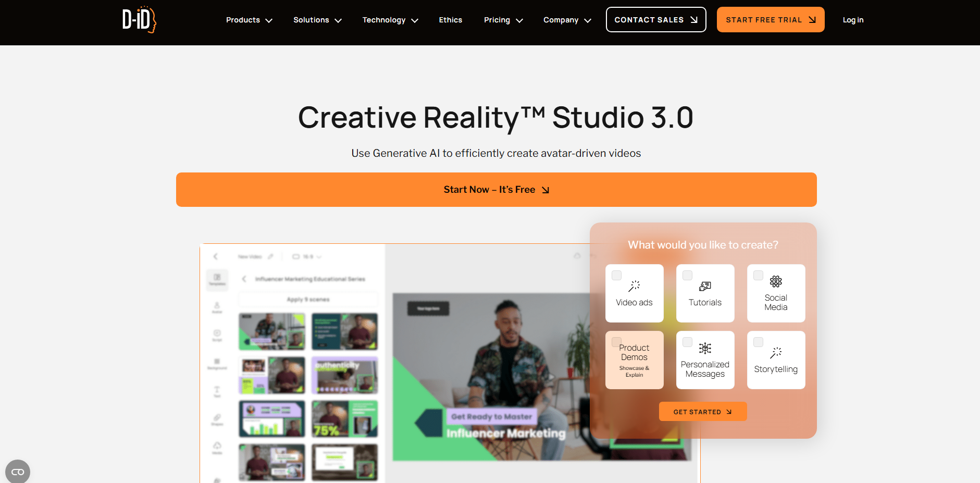980x483 pixels.
Task: Click the Tutorials card icon
Action: tap(705, 286)
